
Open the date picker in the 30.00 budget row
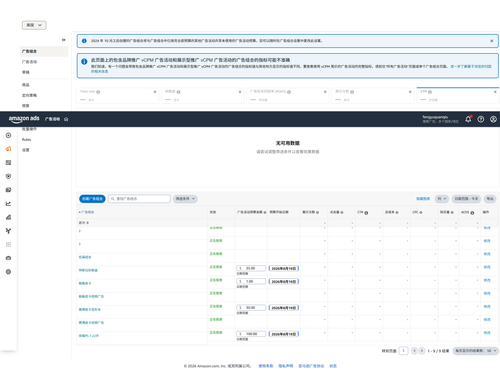point(284,308)
